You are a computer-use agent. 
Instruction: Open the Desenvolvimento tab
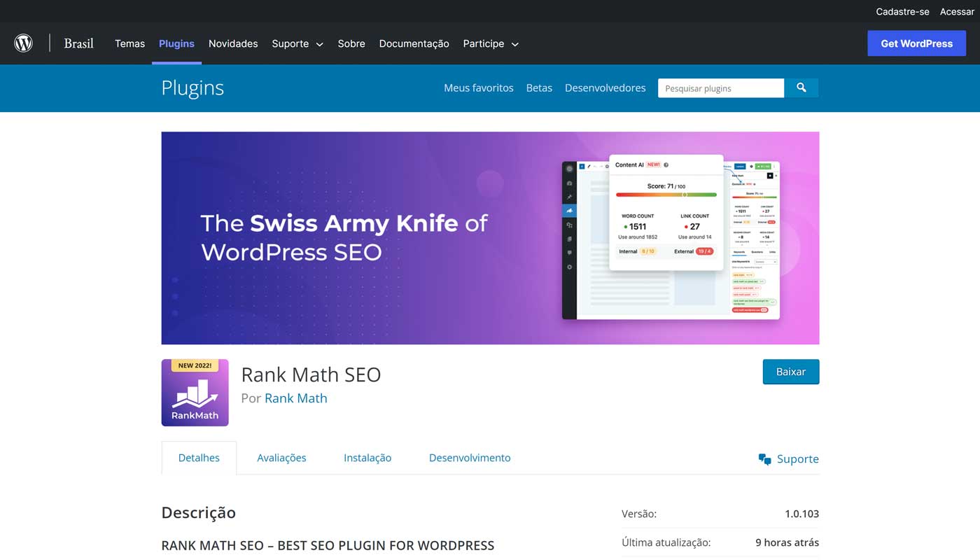pyautogui.click(x=470, y=457)
